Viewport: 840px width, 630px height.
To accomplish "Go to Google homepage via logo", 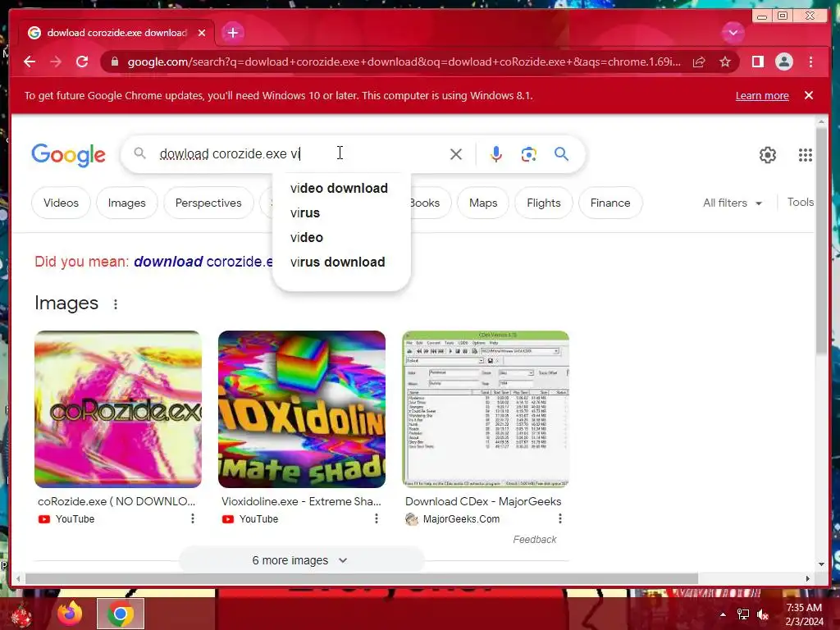I will [68, 155].
